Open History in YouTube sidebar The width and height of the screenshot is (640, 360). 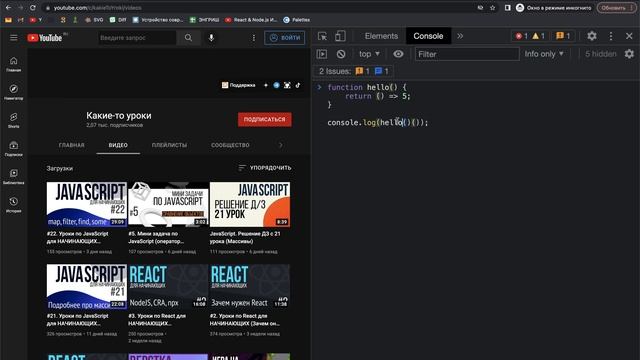[x=13, y=205]
